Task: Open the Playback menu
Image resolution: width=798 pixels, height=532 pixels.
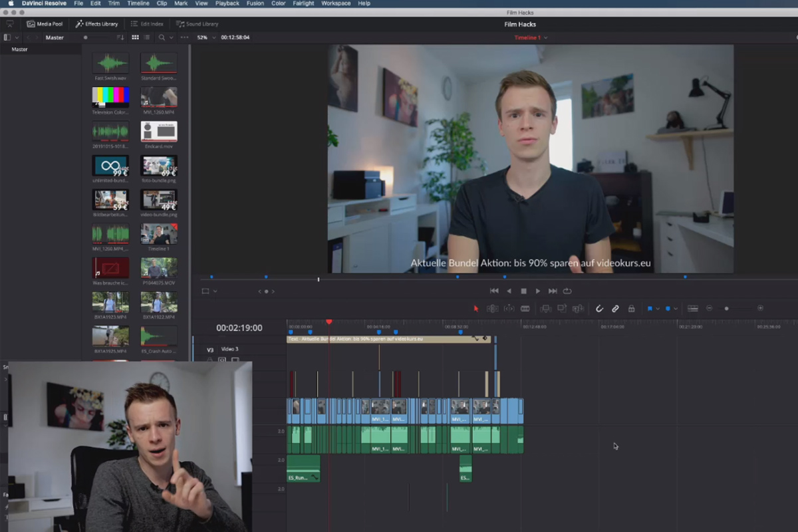Action: point(227,3)
